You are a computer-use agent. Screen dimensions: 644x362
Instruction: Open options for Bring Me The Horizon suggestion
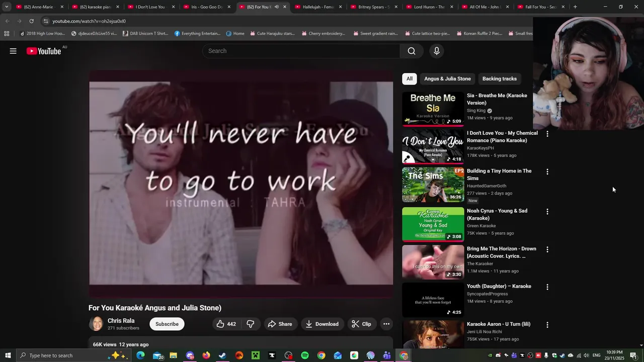547,249
